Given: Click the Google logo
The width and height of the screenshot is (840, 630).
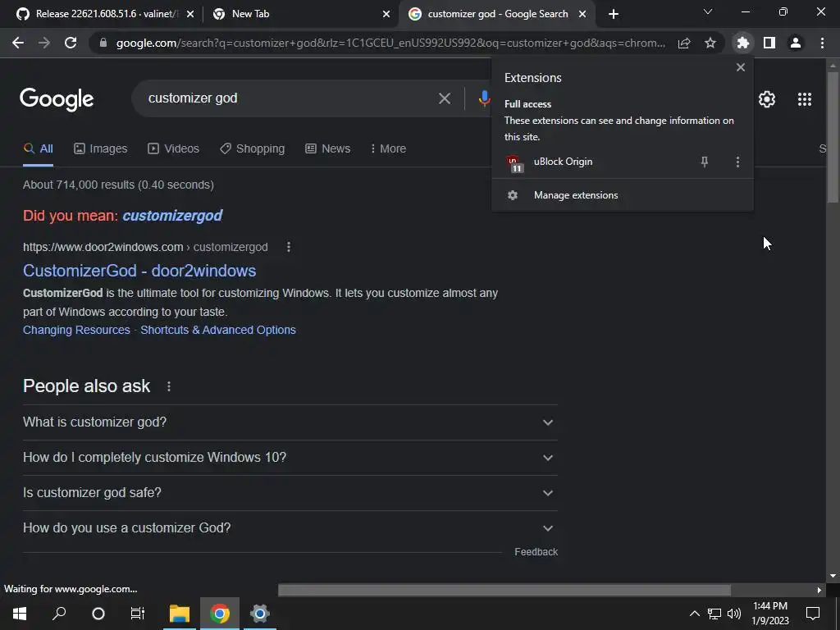Looking at the screenshot, I should point(57,99).
